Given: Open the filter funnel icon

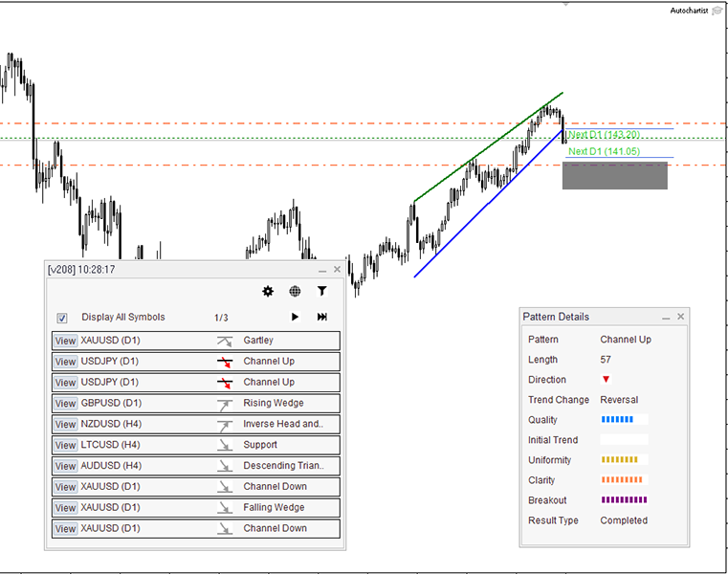Looking at the screenshot, I should tap(322, 292).
